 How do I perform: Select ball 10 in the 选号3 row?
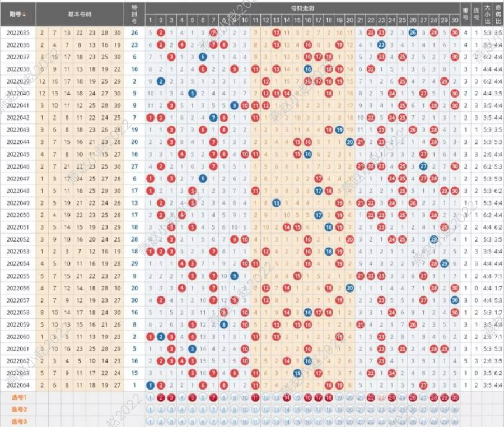245,421
